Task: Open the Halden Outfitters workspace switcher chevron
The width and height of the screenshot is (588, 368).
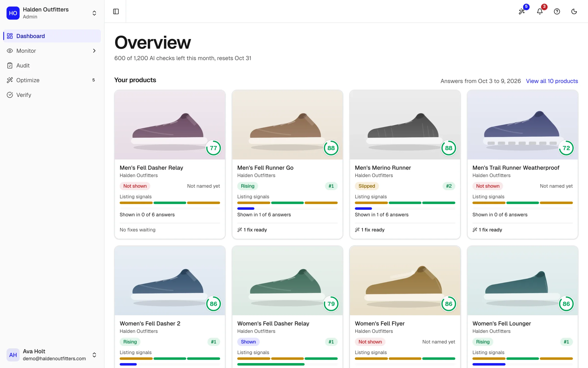Action: click(x=94, y=13)
